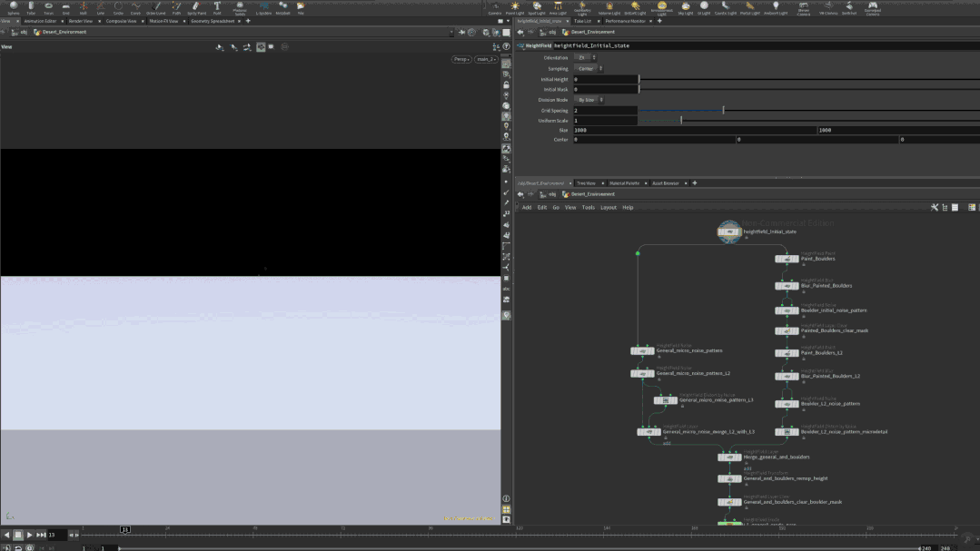980x551 pixels.
Task: Open the Sampling dropdown
Action: pyautogui.click(x=589, y=69)
